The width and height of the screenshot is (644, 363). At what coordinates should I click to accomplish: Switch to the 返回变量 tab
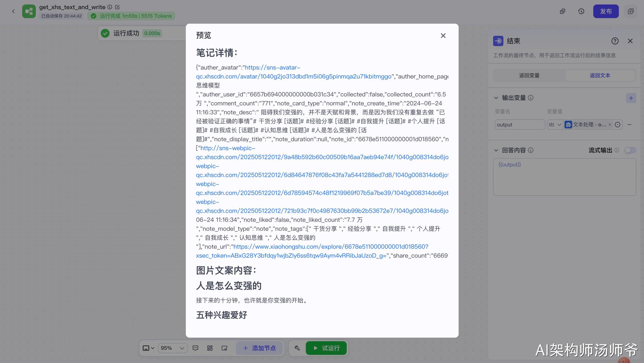[529, 75]
